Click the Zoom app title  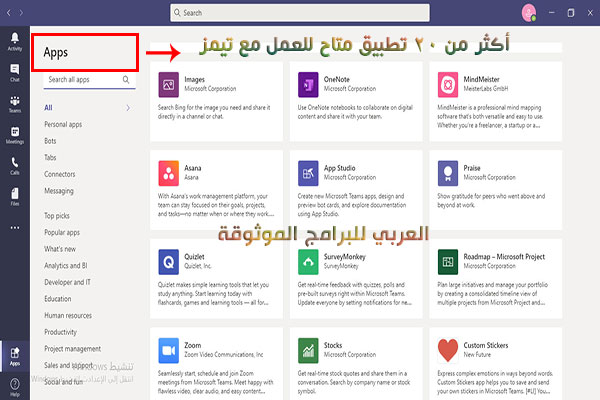[x=192, y=345]
